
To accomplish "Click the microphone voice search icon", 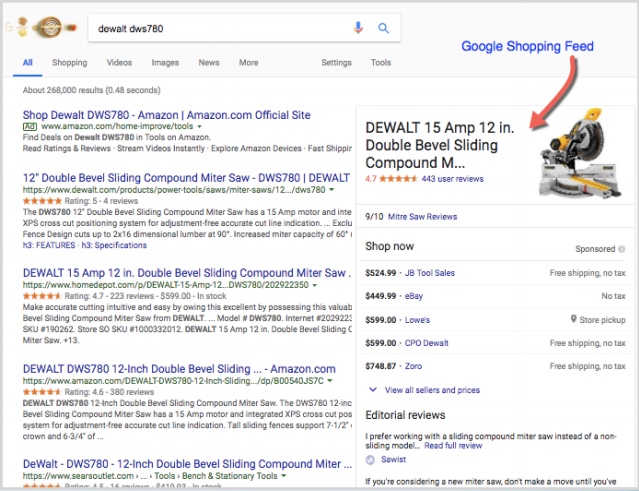I will 358,28.
